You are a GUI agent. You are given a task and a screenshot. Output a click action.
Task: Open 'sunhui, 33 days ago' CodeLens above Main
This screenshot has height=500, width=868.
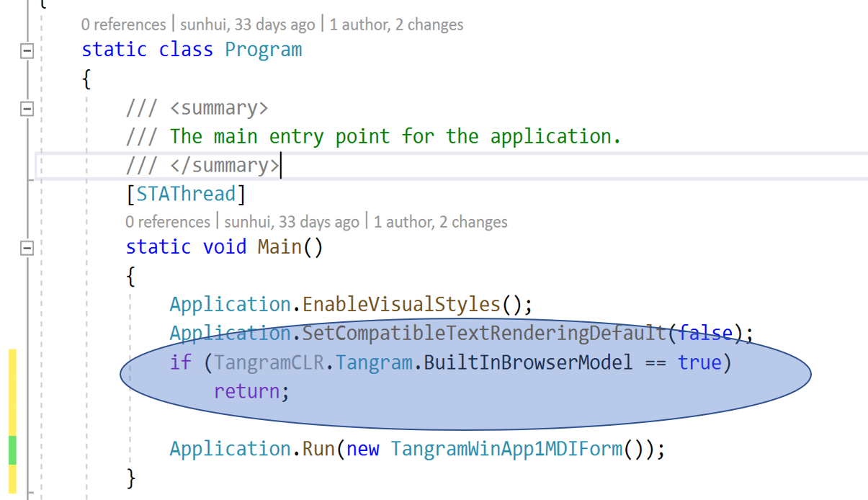tap(291, 222)
